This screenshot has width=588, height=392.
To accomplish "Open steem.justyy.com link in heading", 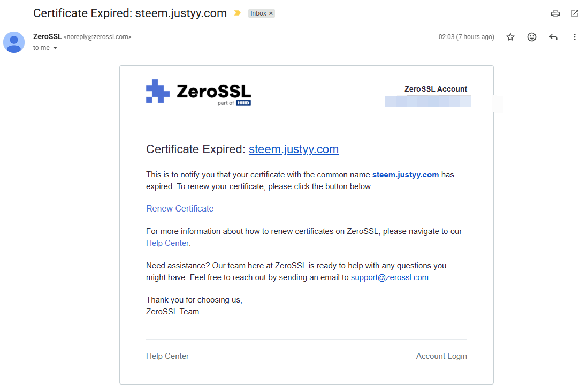I will pyautogui.click(x=294, y=149).
